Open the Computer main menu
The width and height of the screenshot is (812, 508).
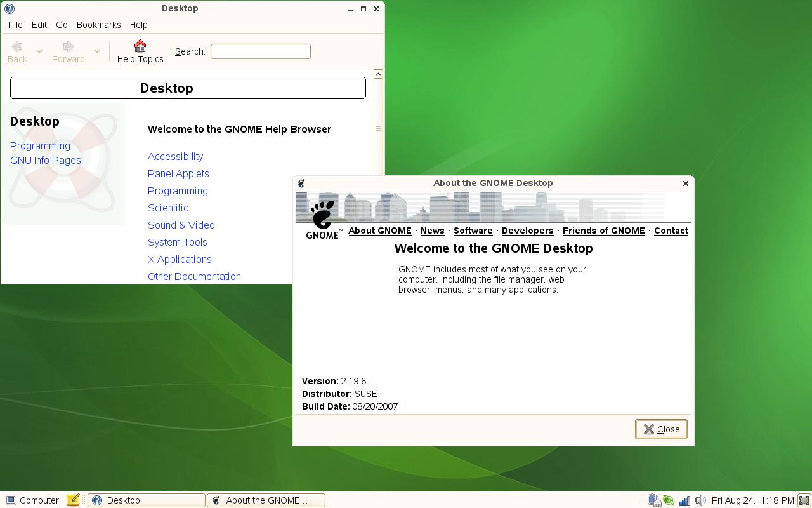tap(32, 500)
